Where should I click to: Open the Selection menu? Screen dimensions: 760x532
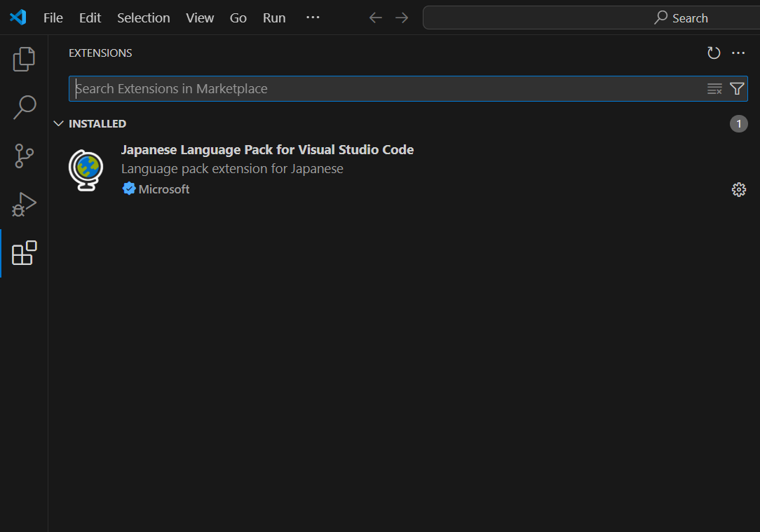coord(144,18)
